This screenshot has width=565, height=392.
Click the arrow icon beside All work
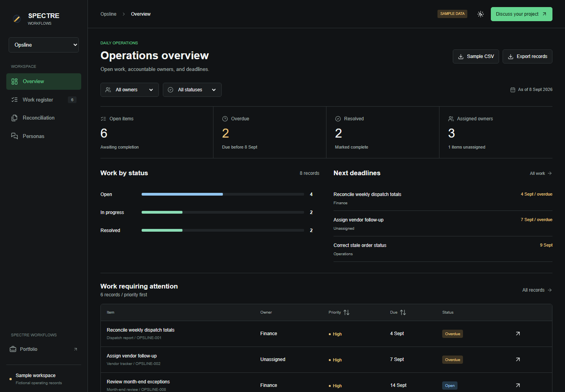pos(550,173)
